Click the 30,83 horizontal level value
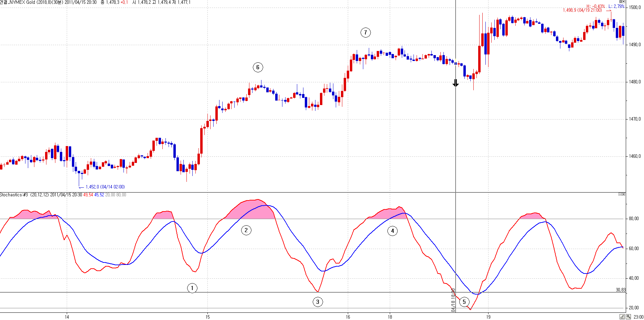This screenshot has width=644, height=320. [x=620, y=290]
